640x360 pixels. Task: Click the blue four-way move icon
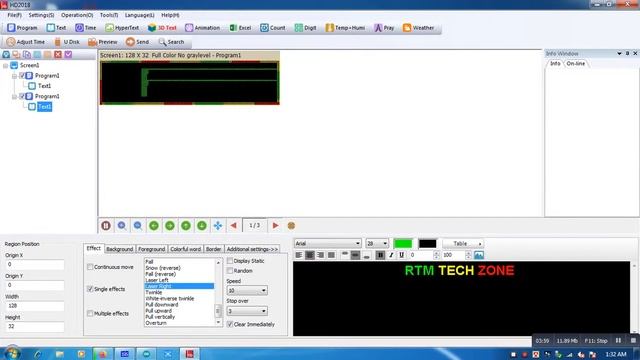(x=218, y=225)
